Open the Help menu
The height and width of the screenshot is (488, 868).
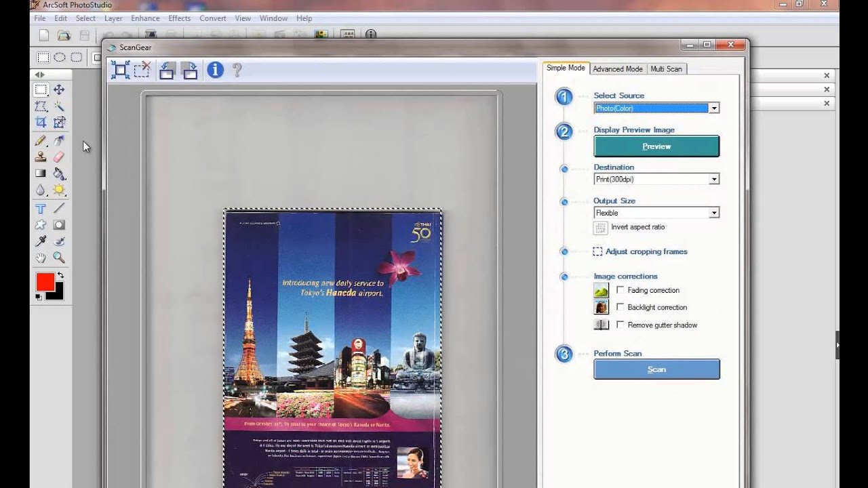pyautogui.click(x=304, y=18)
